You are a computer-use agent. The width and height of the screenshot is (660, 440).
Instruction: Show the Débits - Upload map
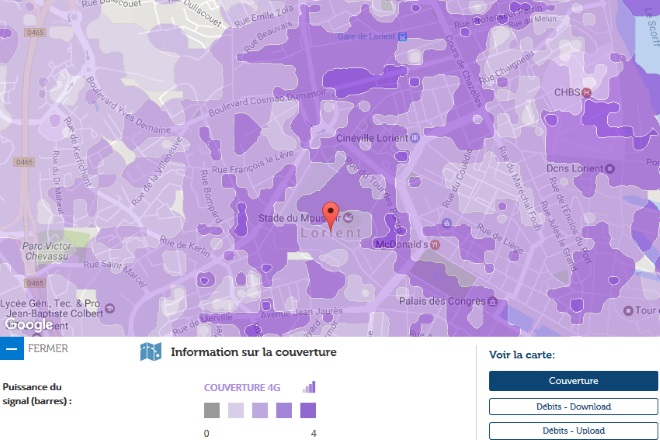tap(573, 431)
